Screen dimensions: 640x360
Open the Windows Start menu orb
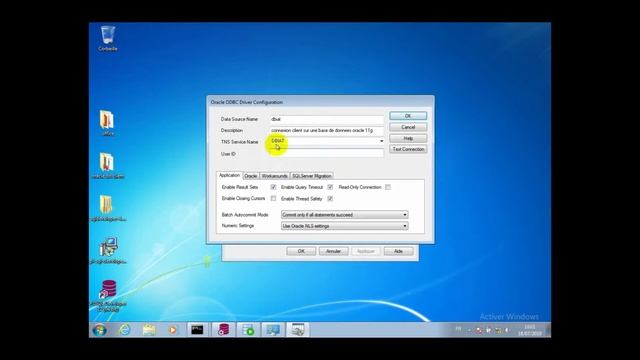tap(100, 330)
